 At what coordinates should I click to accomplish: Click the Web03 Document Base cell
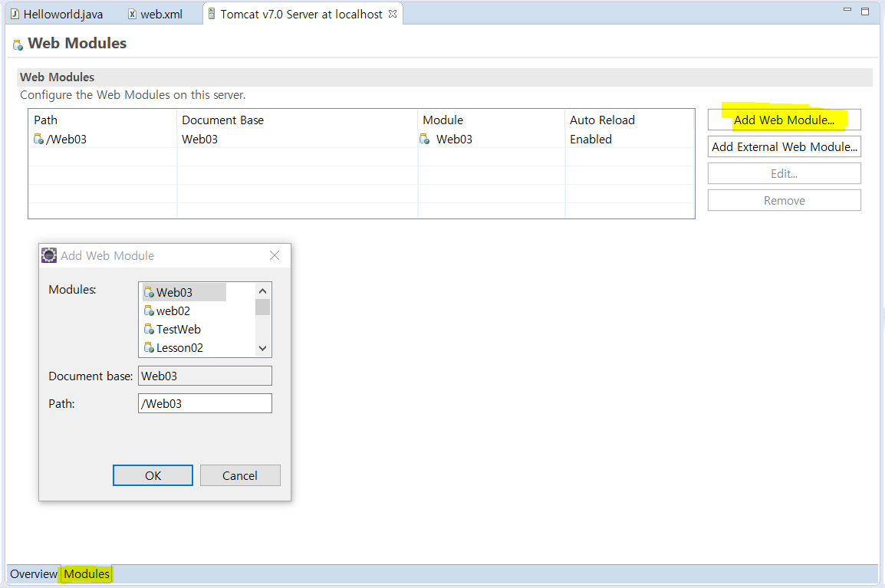click(x=199, y=139)
